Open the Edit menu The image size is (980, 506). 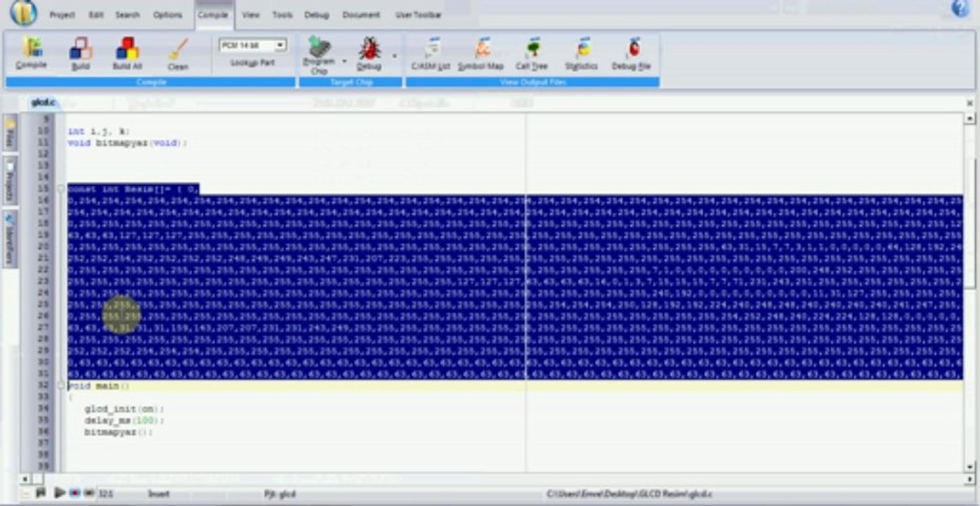point(96,15)
